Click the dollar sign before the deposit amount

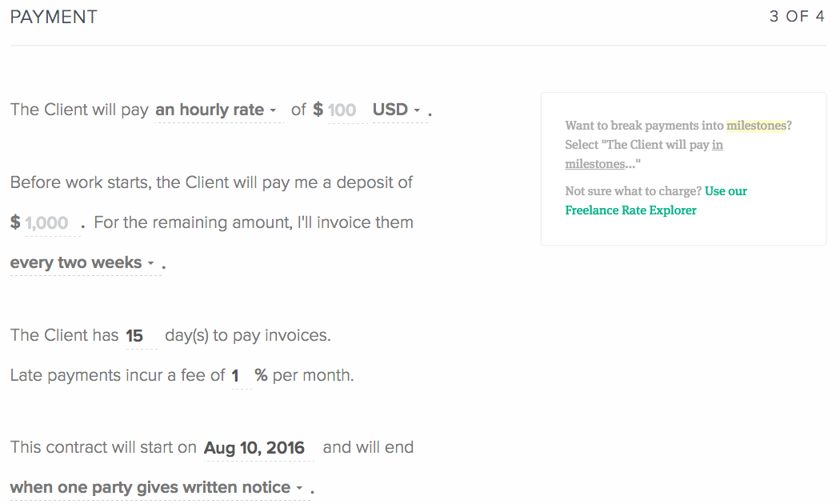[15, 222]
